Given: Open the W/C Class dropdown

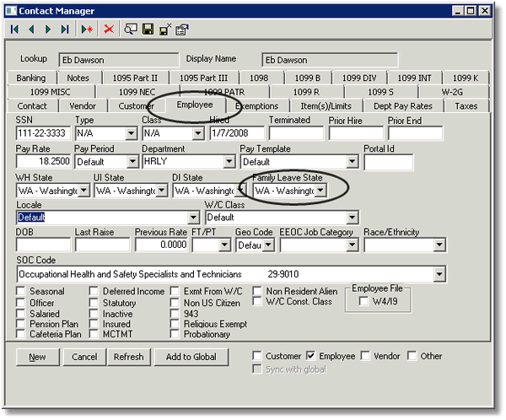Looking at the screenshot, I should pos(352,218).
